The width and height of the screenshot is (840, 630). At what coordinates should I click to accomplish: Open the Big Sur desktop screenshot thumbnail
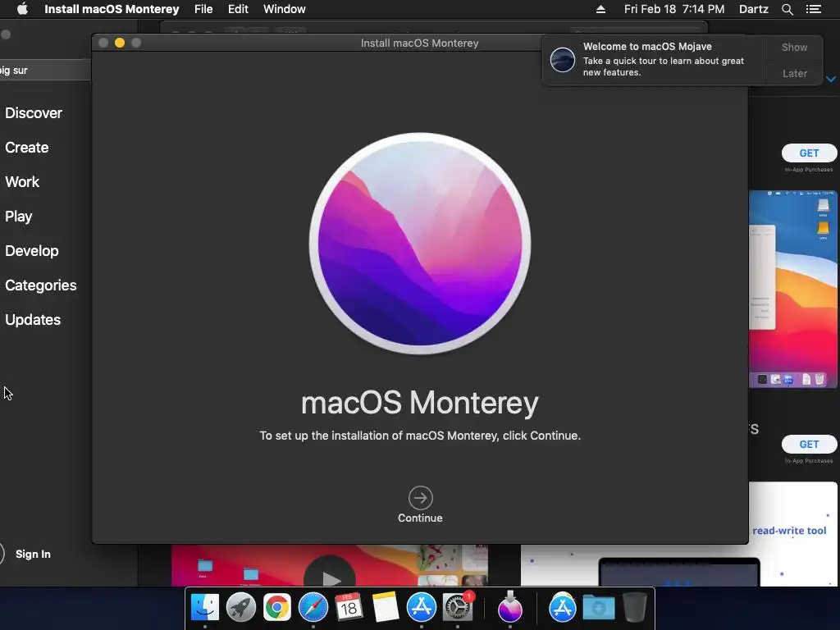click(x=793, y=289)
